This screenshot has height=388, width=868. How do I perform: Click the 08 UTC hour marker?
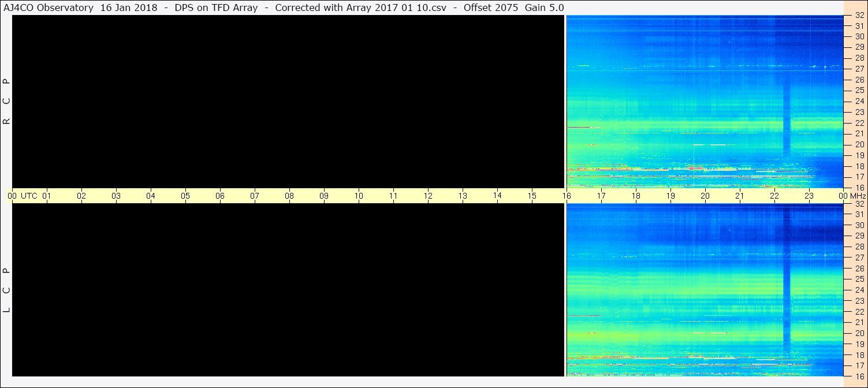289,196
